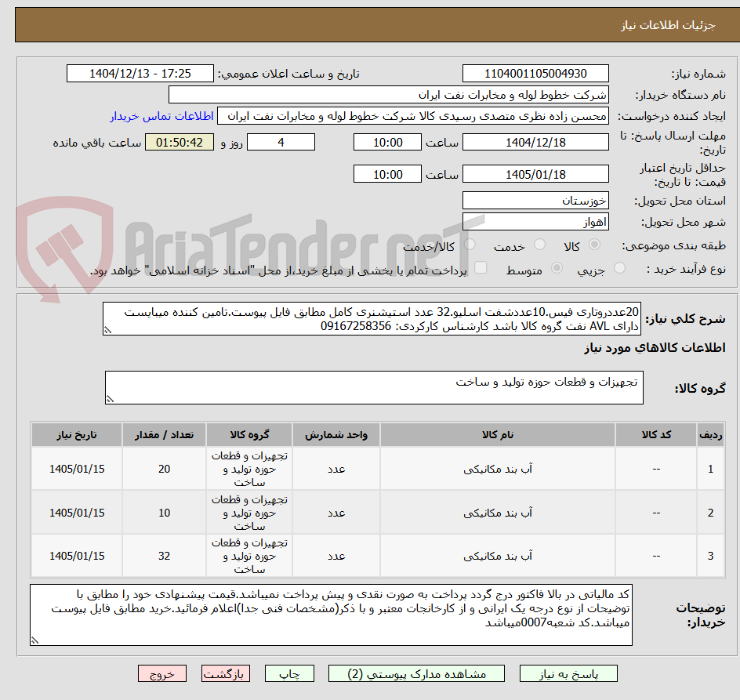Grab the resize handle of buyer notes box
The image size is (740, 700).
click(x=35, y=640)
